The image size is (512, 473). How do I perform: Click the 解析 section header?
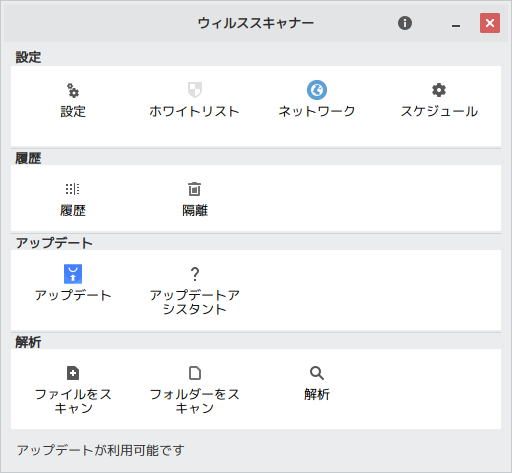28,342
